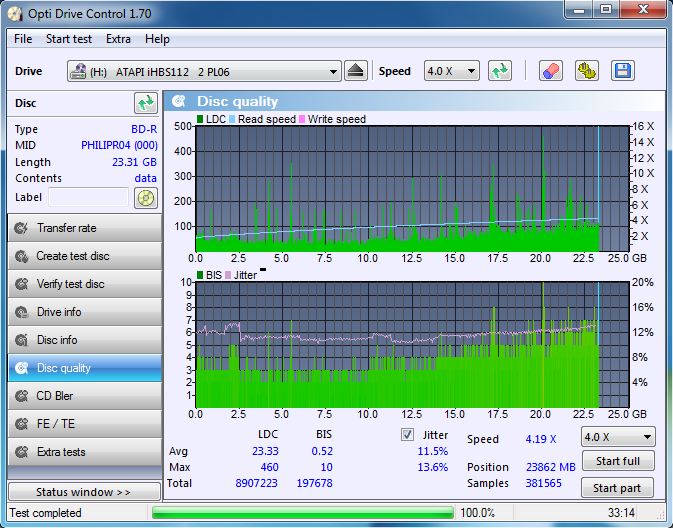This screenshot has width=673, height=528.
Task: Click the Start part button
Action: click(x=617, y=488)
